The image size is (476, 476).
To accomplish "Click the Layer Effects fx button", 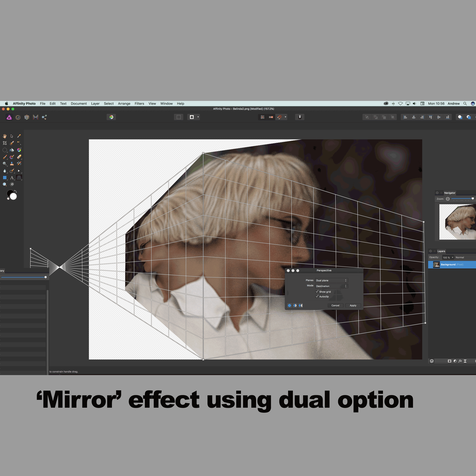I will (460, 361).
